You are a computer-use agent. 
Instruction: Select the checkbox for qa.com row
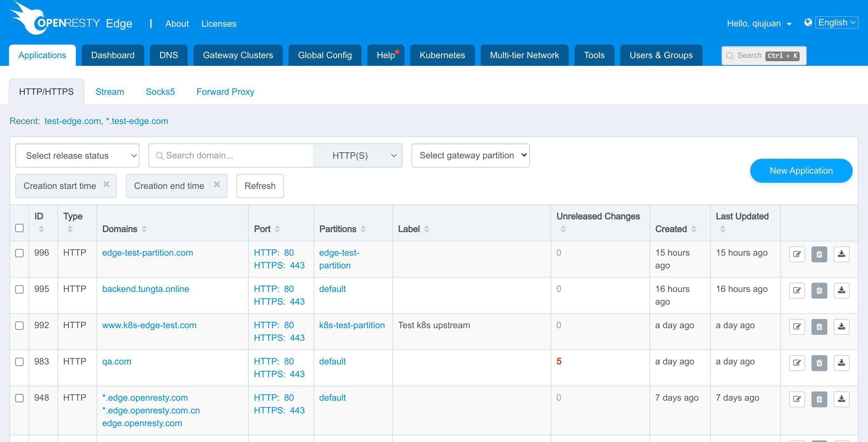pyautogui.click(x=20, y=362)
